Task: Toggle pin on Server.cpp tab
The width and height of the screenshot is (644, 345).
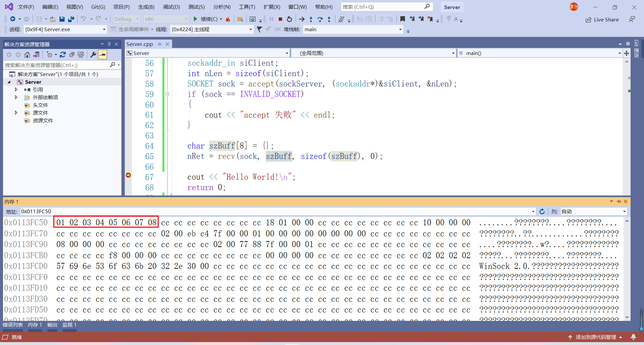Action: pos(160,44)
